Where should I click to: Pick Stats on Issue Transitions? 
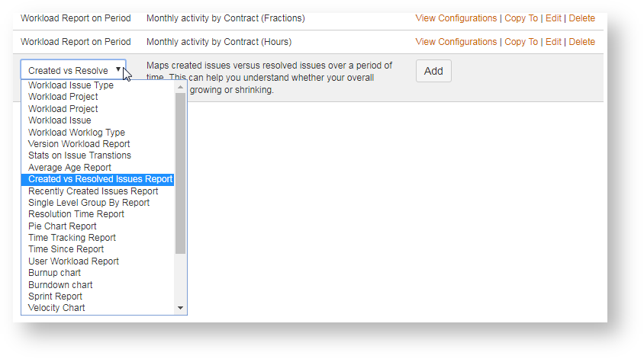pyautogui.click(x=79, y=155)
